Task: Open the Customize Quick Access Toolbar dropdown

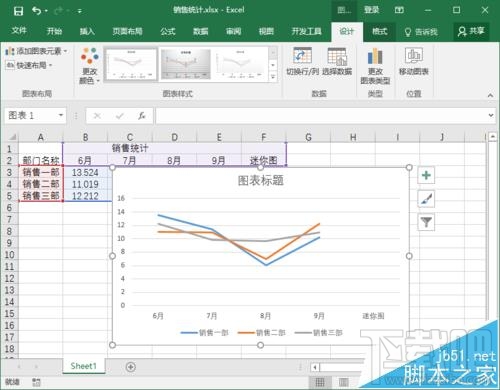Action: tap(80, 11)
